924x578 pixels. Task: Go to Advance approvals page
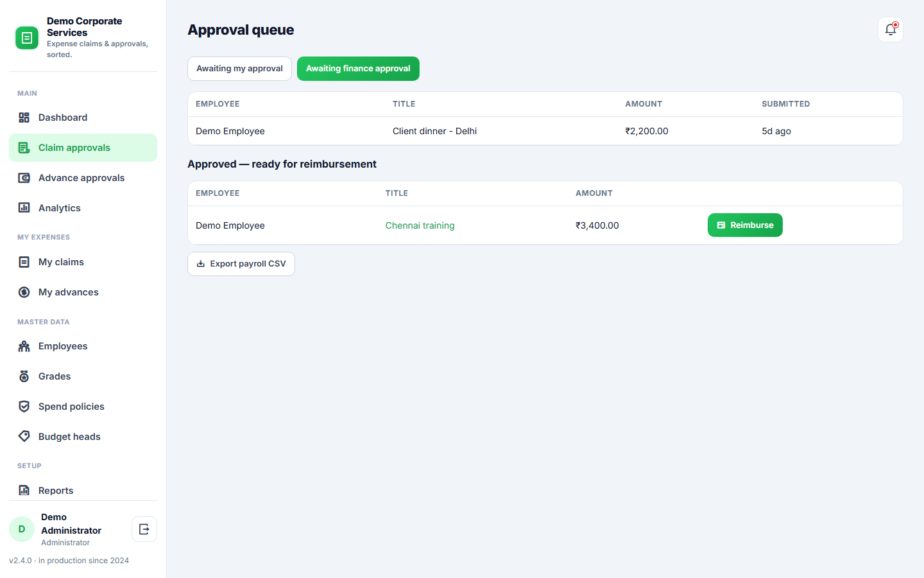pos(83,178)
